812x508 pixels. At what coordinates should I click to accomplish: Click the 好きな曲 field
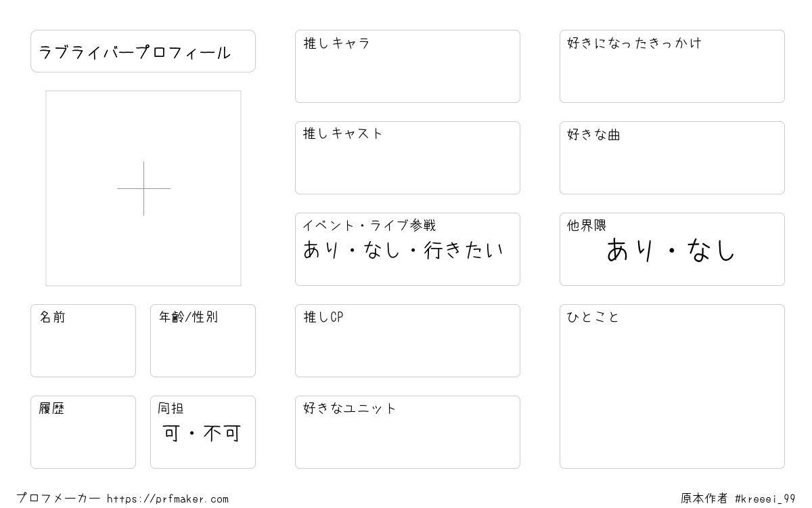(x=672, y=158)
